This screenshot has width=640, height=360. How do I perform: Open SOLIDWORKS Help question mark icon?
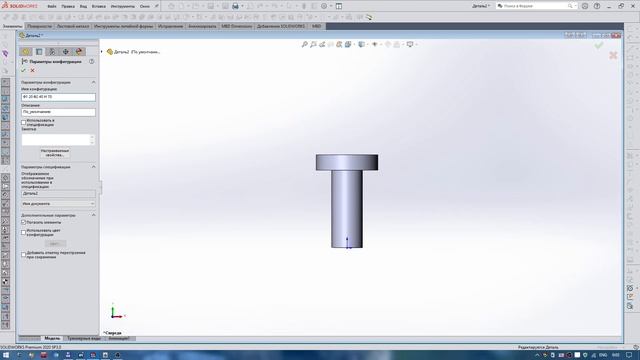[x=597, y=6]
